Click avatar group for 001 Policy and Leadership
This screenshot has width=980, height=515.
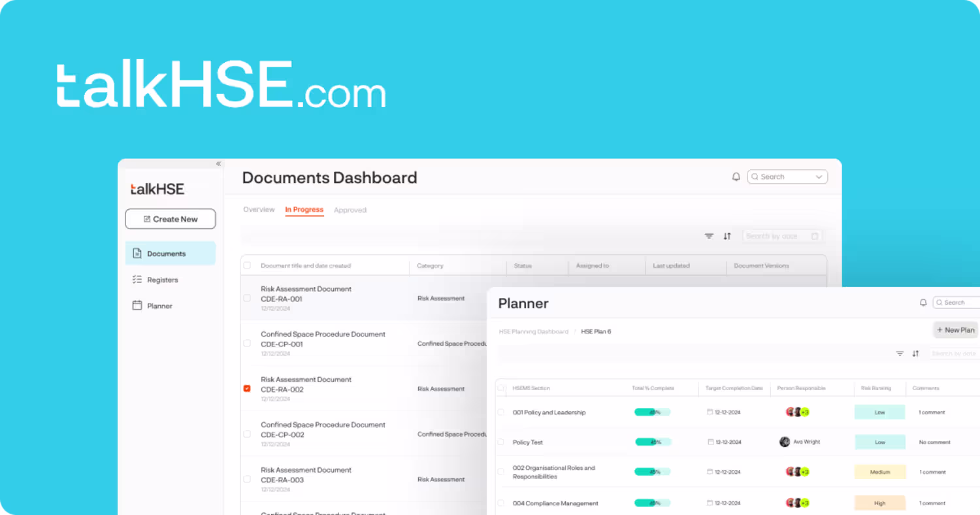(798, 412)
